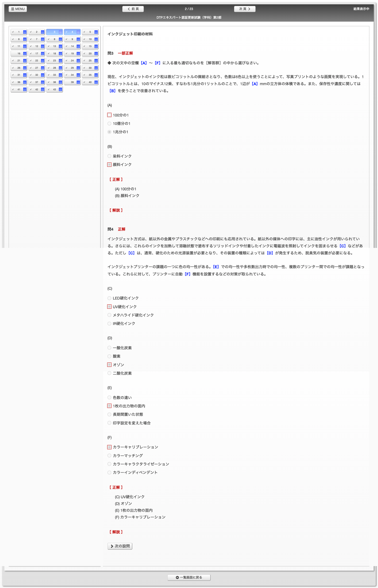Click the blue flag square on question 10
The image size is (378, 588).
click(96, 39)
